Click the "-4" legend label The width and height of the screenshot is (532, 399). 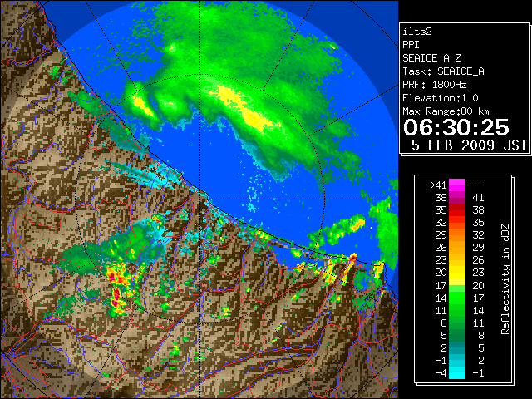(x=441, y=373)
